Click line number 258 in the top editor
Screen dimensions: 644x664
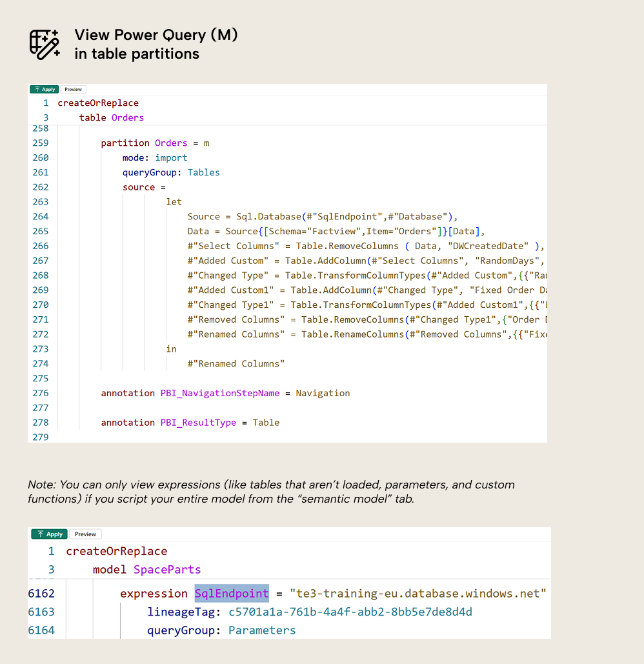[x=40, y=128]
